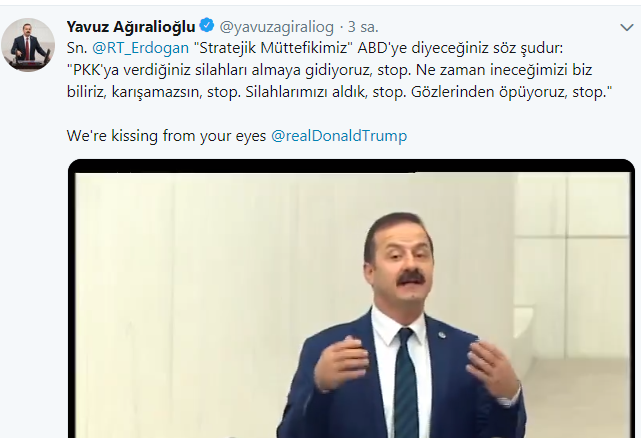Expand the tweet options chevron

tap(626, 27)
